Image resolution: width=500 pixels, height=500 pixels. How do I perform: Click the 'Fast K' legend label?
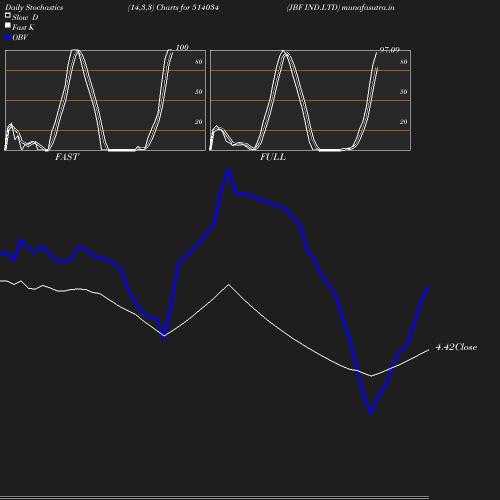point(23,27)
